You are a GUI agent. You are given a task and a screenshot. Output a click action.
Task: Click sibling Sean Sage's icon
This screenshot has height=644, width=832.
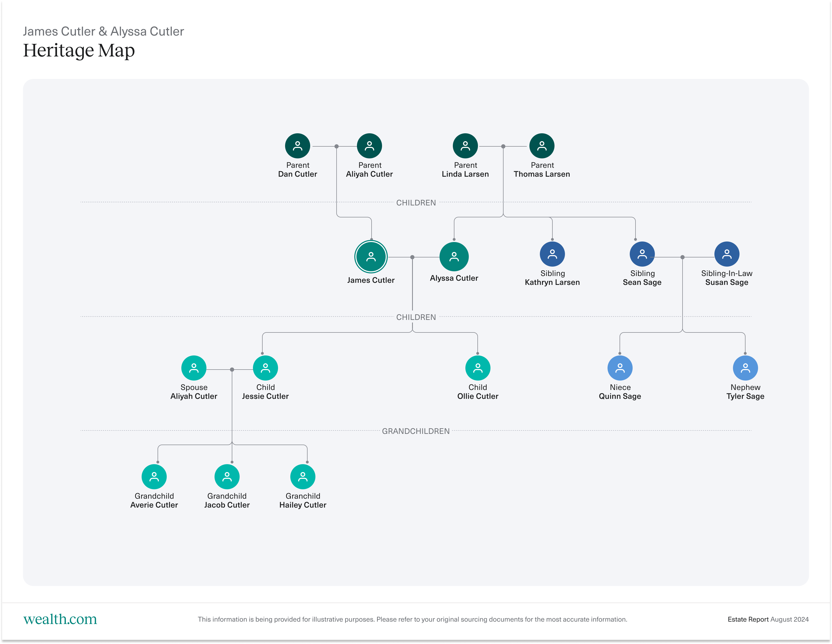tap(642, 254)
